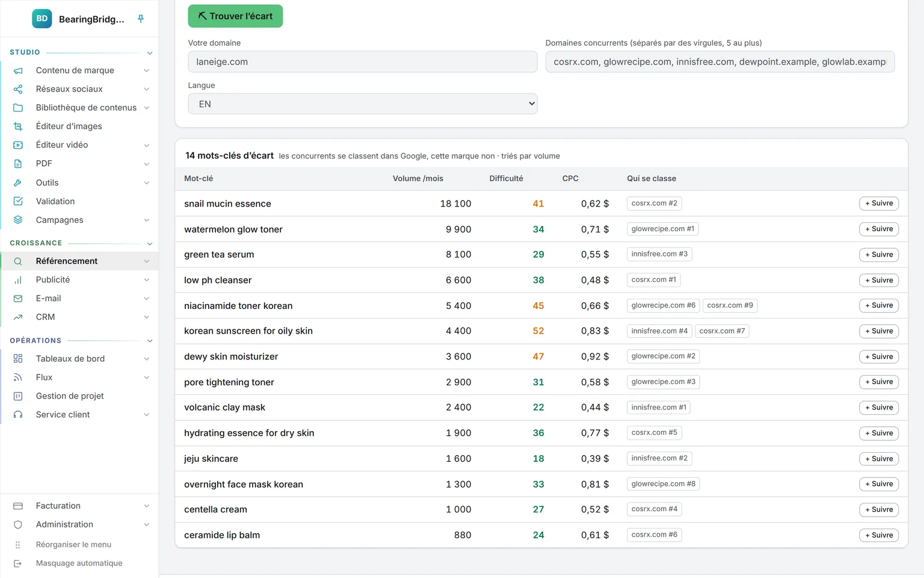This screenshot has height=578, width=924.
Task: Click the megaphone icon for Contenu de marque
Action: (18, 70)
